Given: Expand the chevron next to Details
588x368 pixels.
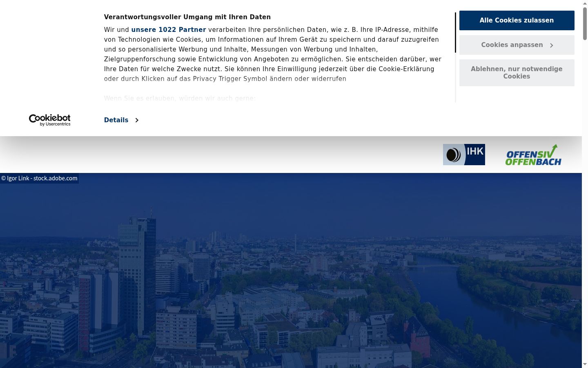Looking at the screenshot, I should [137, 120].
